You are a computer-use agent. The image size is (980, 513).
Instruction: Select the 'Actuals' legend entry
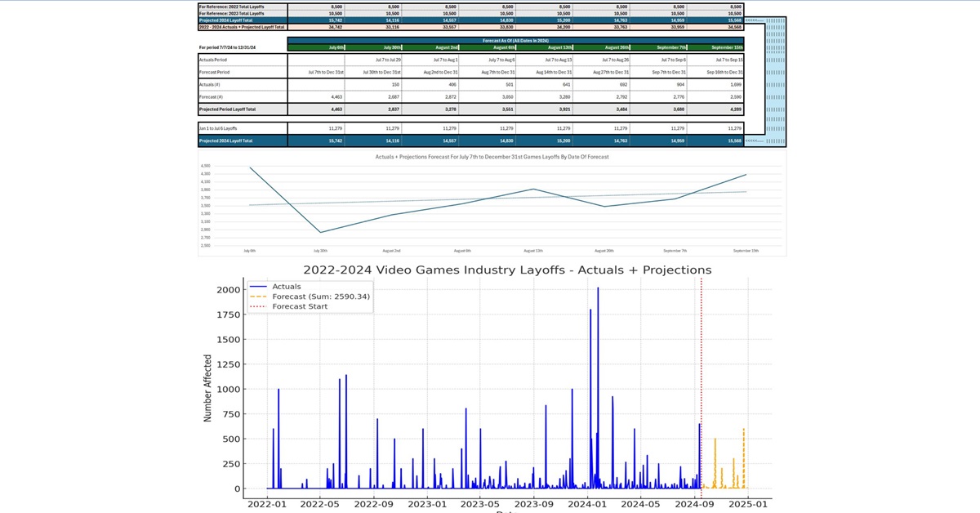[x=287, y=287]
